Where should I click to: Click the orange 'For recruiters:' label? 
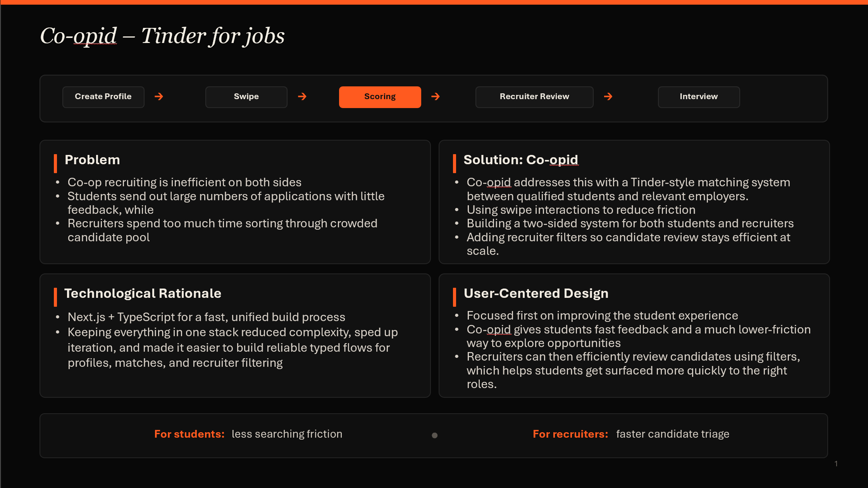tap(570, 434)
